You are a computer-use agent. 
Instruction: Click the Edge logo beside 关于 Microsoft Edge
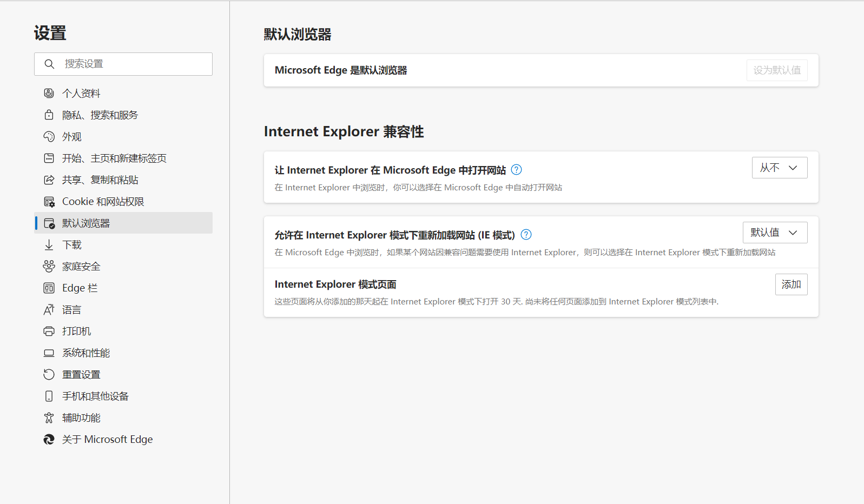49,439
